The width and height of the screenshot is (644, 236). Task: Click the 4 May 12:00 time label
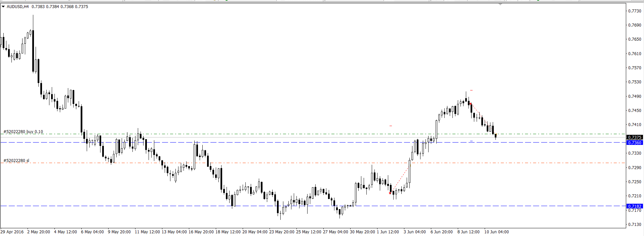point(66,232)
